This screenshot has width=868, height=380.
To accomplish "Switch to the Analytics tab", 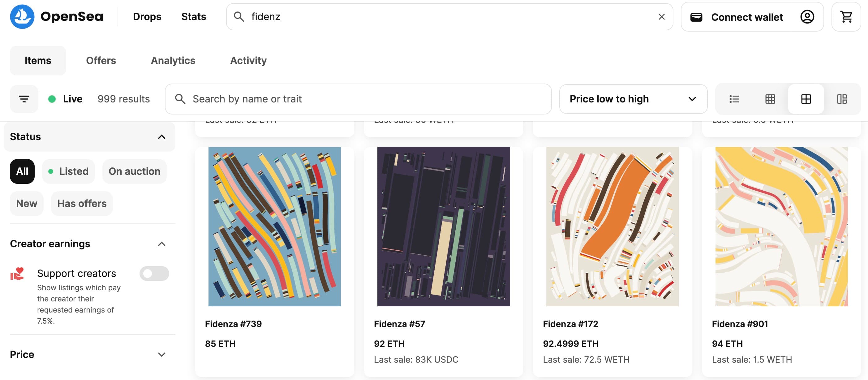I will 173,61.
